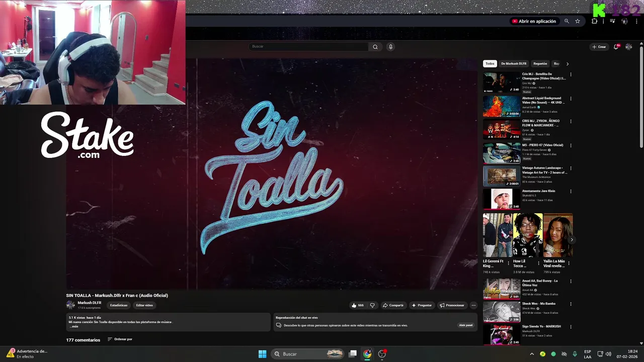Open Task View on taskbar
Image resolution: width=644 pixels, height=362 pixels.
click(x=353, y=354)
